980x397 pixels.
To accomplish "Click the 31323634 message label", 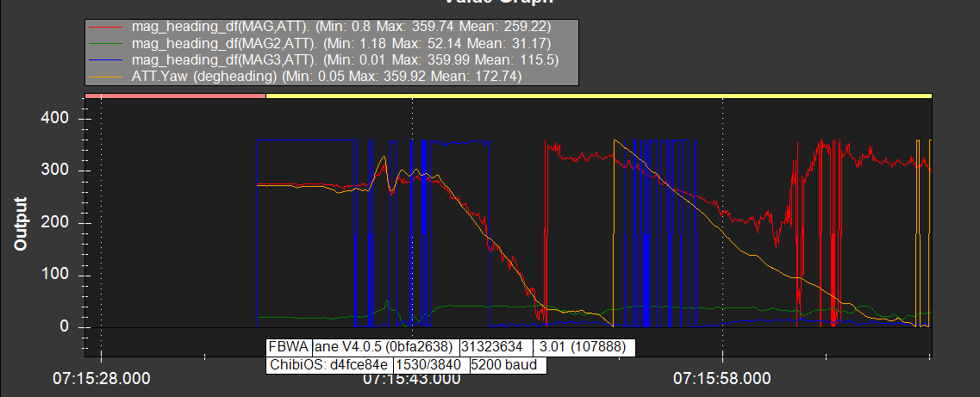I will (496, 347).
